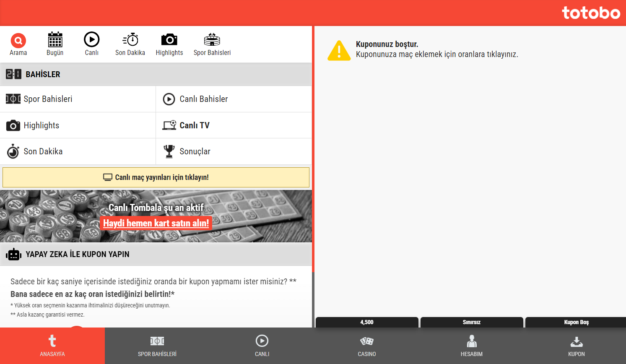The image size is (626, 364).
Task: Click the Arama search icon
Action: (18, 41)
